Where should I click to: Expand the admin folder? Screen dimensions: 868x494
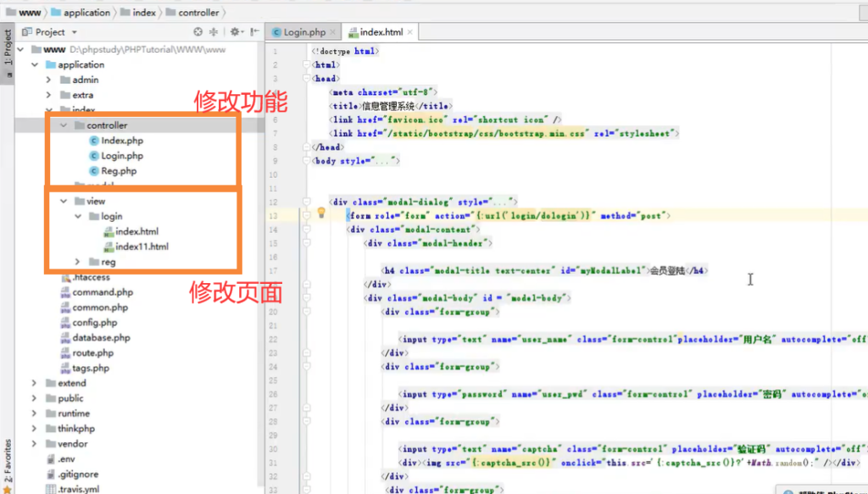tap(48, 80)
